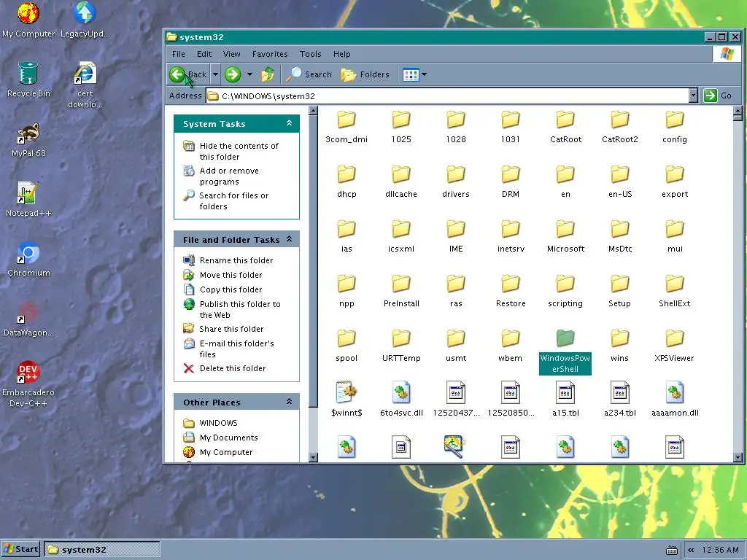Select the $winnt$ file
The height and width of the screenshot is (560, 747).
coord(347,400)
